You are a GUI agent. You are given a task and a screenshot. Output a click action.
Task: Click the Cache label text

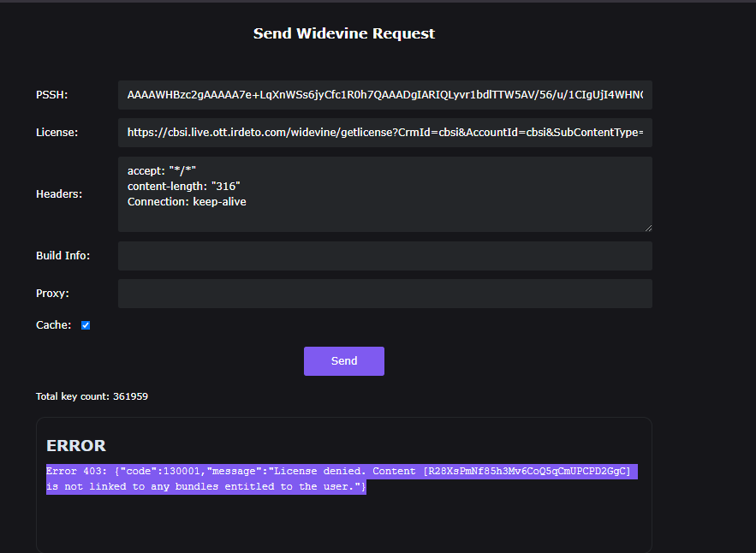(53, 325)
